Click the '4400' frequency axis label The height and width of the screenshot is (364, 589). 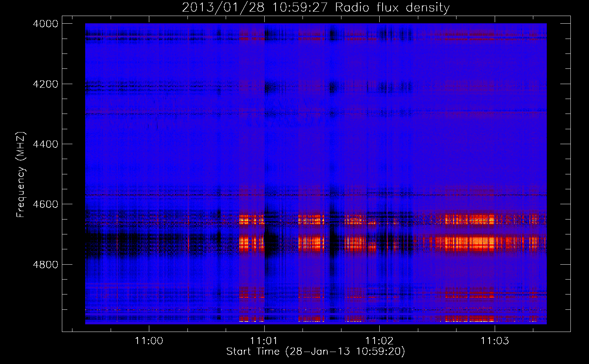click(46, 144)
